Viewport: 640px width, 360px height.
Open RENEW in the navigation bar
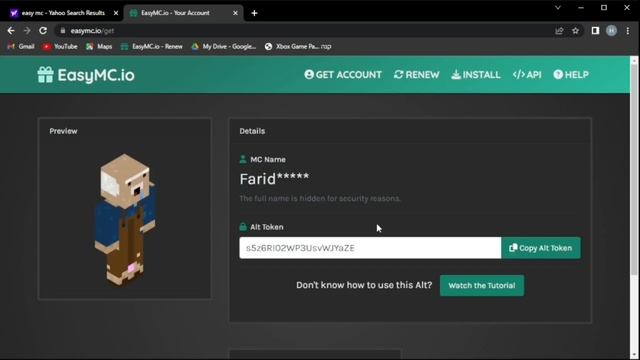click(417, 75)
